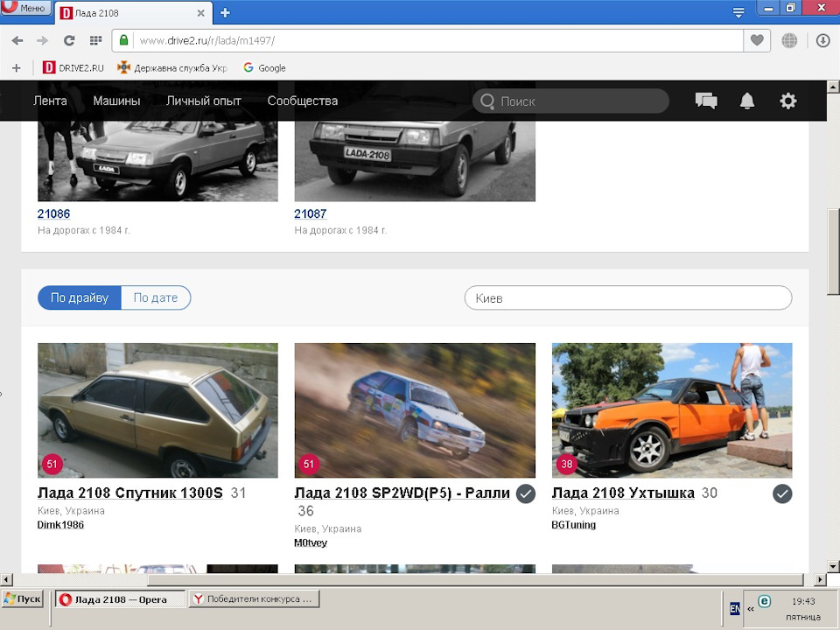The image size is (840, 630).
Task: Open the Opera Меню button
Action: tap(25, 8)
